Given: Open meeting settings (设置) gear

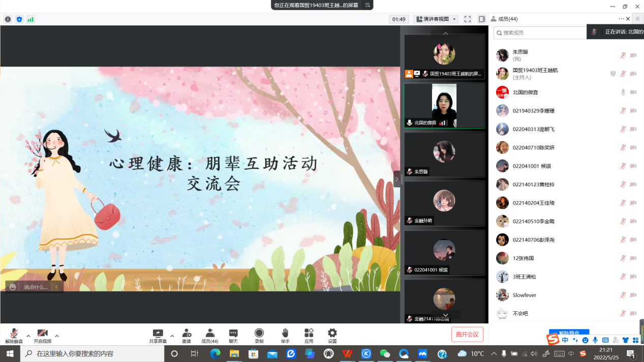Looking at the screenshot, I should 332,334.
